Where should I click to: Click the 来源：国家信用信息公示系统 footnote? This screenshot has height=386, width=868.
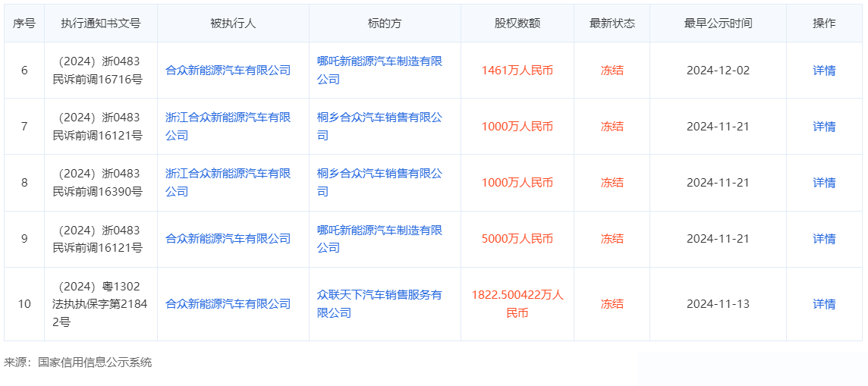point(77,362)
